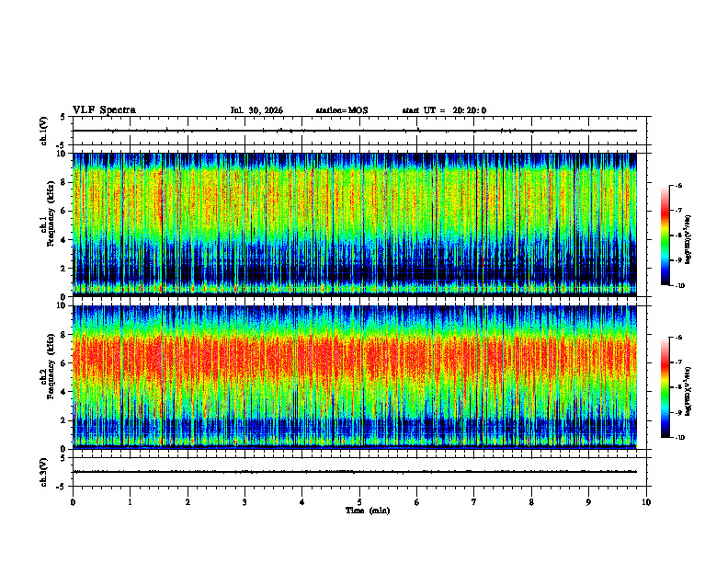Click the "-10" label on ch.1 color bar
Image resolution: width=728 pixels, height=563 pixels.
pyautogui.click(x=679, y=286)
